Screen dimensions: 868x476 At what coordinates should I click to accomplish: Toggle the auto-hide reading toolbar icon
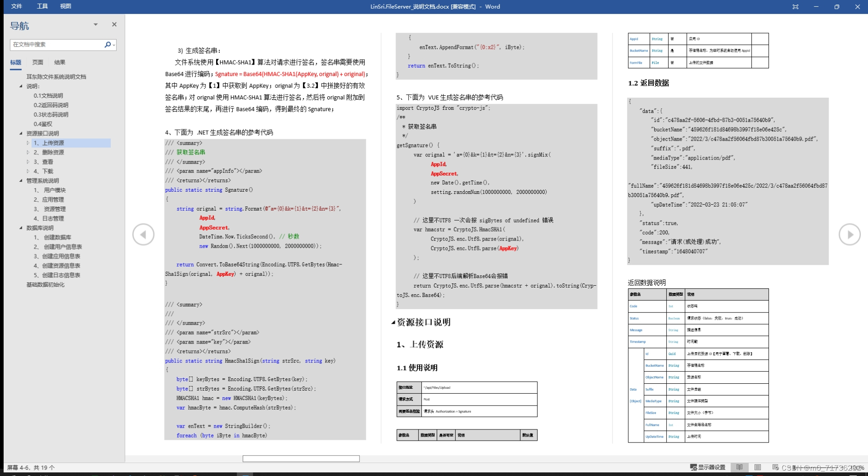(795, 7)
